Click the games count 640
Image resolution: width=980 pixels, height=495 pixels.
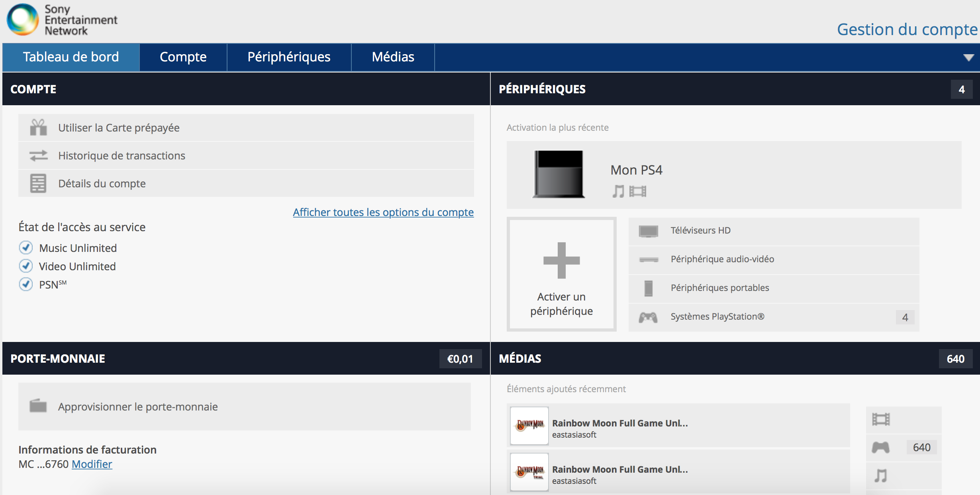point(922,447)
